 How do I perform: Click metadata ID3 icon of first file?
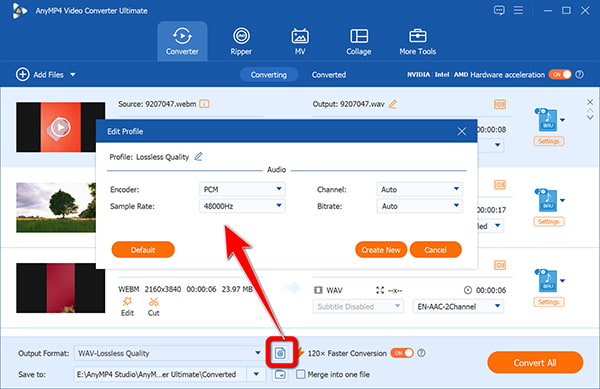pos(500,104)
